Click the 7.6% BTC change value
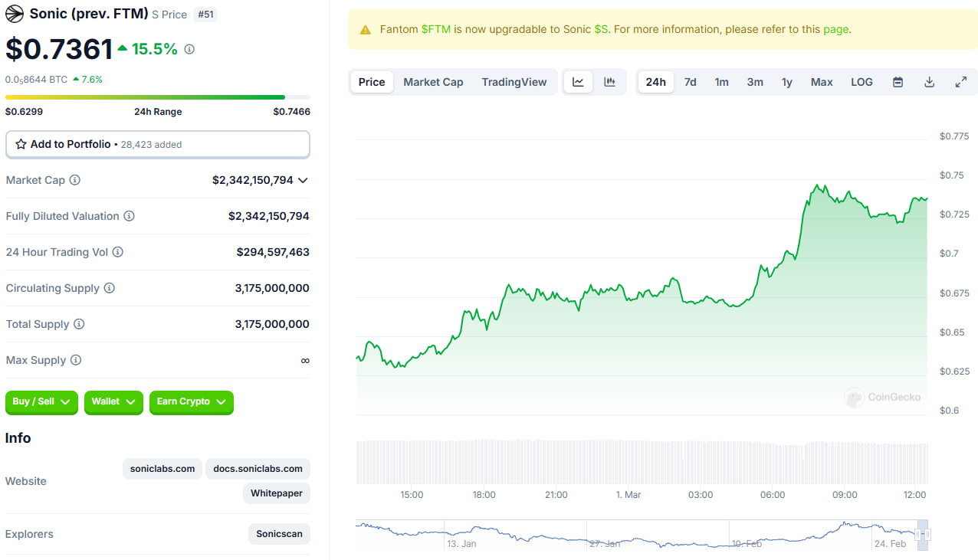This screenshot has width=978, height=560. click(x=92, y=79)
